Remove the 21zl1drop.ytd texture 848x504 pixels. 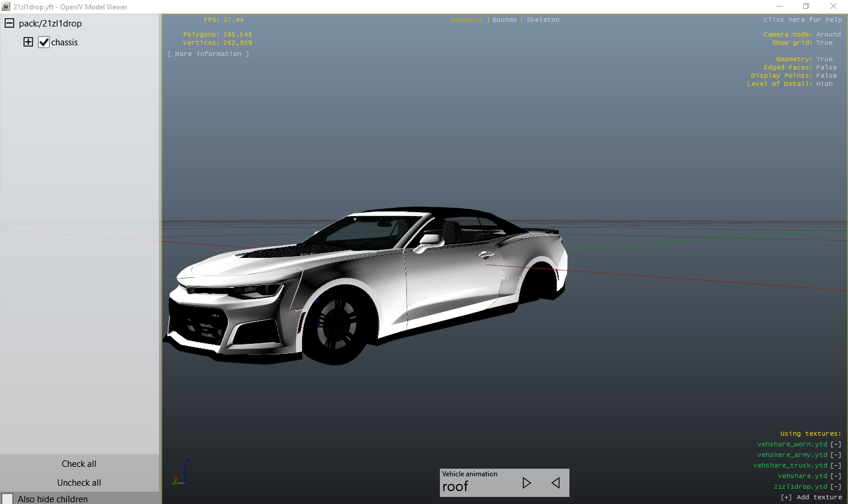point(836,486)
